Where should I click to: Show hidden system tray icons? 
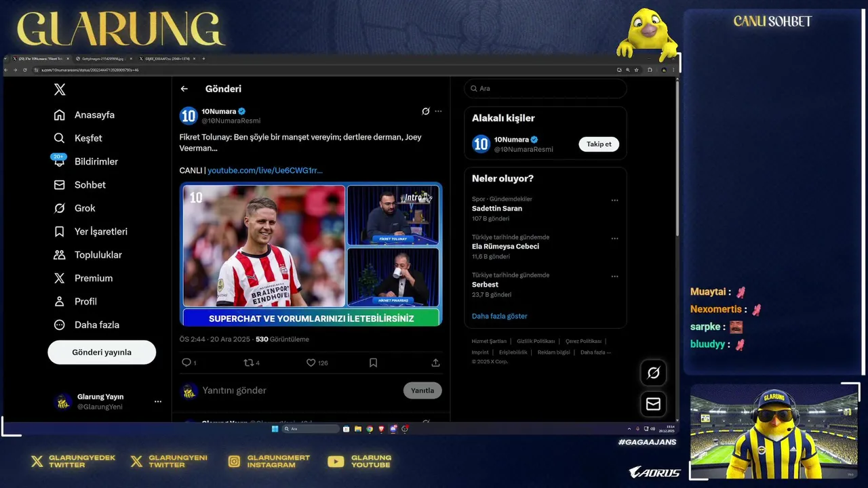pos(629,429)
